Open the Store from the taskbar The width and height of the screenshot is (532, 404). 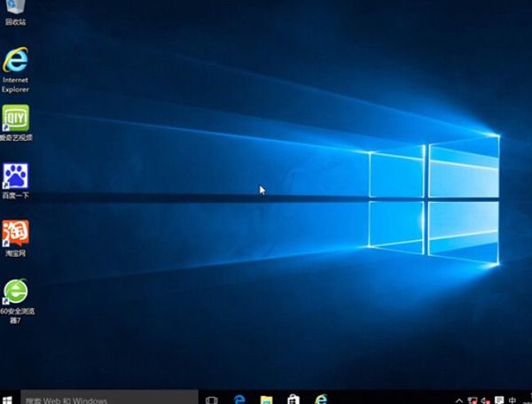(x=293, y=400)
